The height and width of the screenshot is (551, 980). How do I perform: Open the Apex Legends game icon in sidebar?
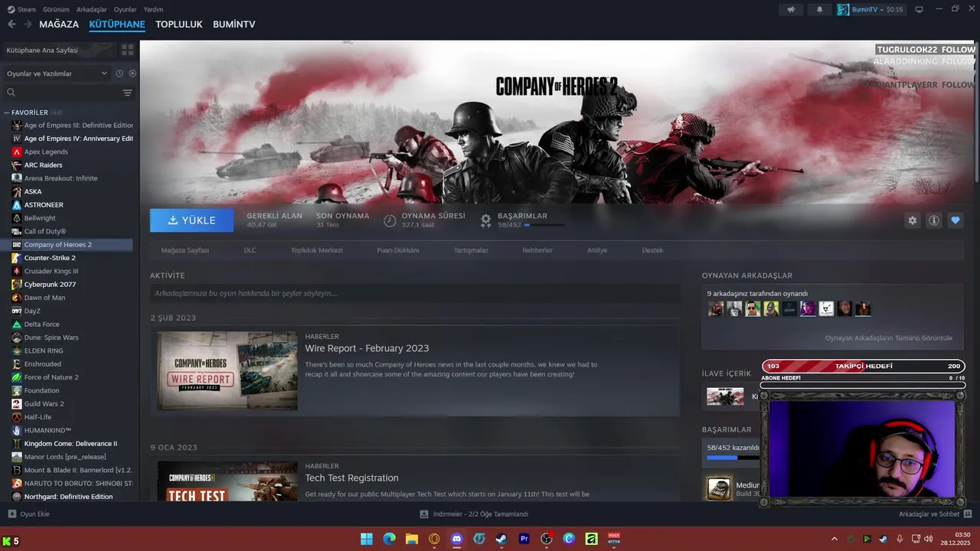click(17, 152)
